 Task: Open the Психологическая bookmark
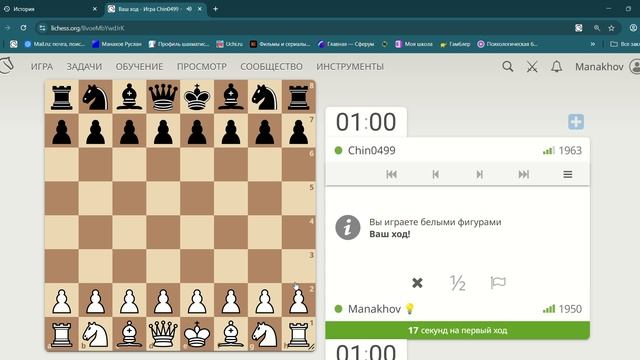[x=507, y=44]
